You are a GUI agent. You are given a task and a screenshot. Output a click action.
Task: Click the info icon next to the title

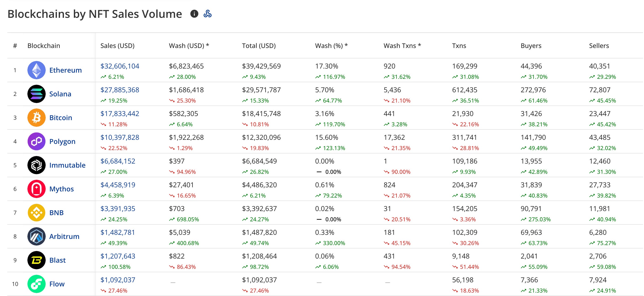pos(194,14)
